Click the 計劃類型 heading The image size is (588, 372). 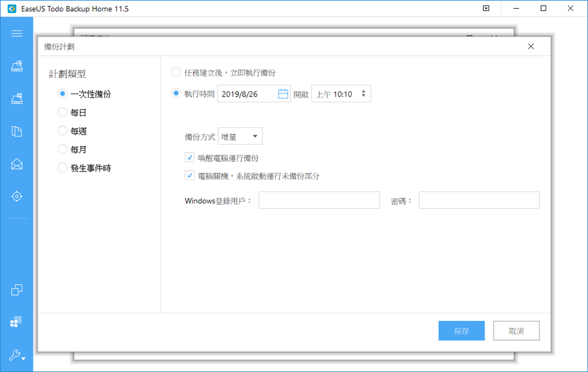tap(68, 74)
